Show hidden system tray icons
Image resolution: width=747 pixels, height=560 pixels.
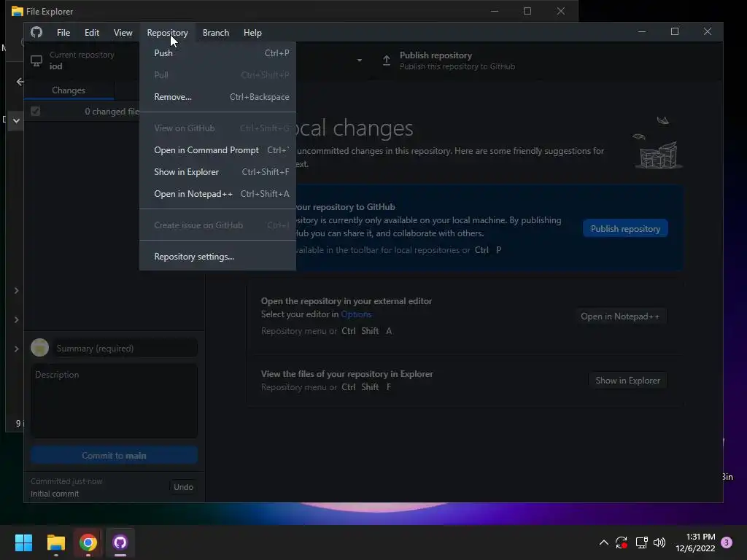(x=603, y=542)
